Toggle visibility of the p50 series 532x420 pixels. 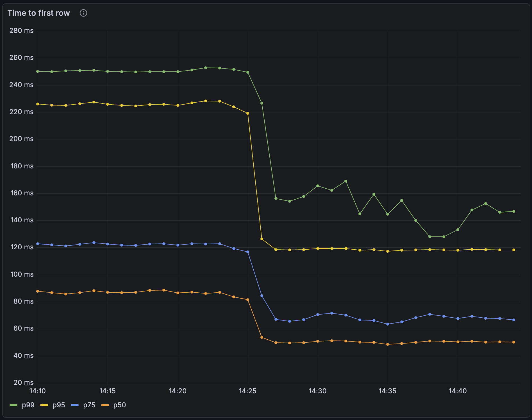(119, 405)
